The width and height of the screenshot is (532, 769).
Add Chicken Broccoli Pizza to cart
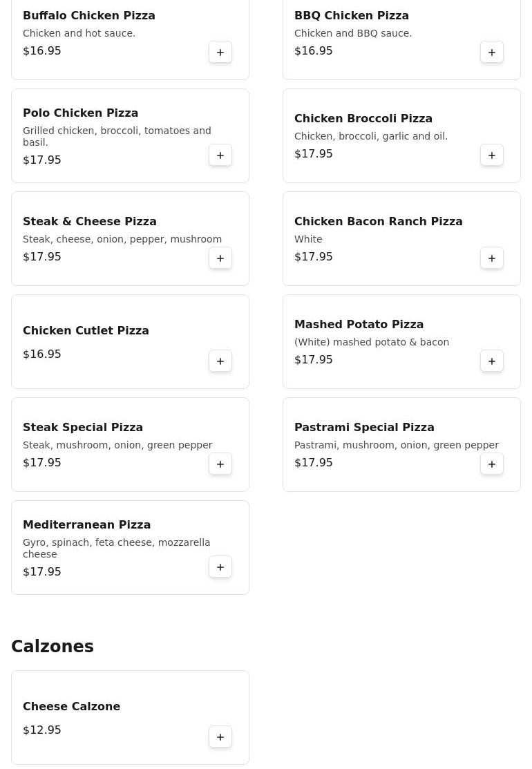492,155
